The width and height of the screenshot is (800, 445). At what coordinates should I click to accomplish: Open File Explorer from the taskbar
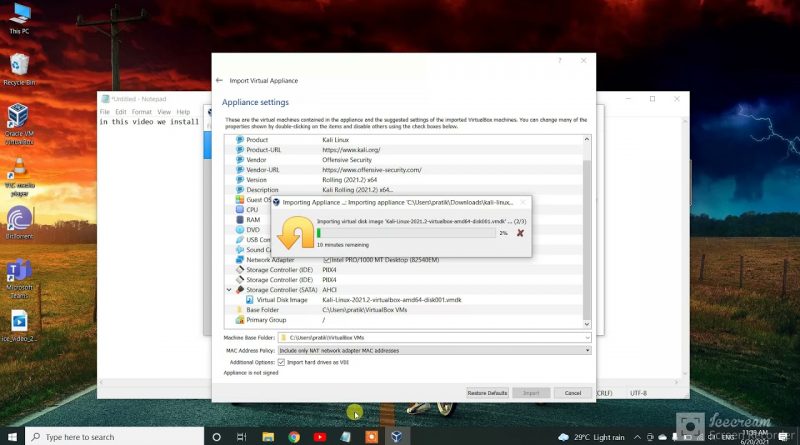[x=268, y=437]
